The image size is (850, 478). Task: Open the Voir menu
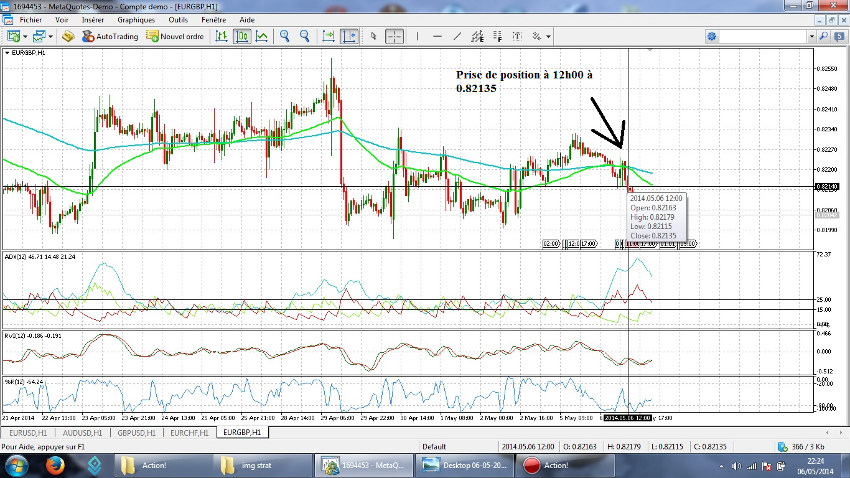(x=62, y=20)
